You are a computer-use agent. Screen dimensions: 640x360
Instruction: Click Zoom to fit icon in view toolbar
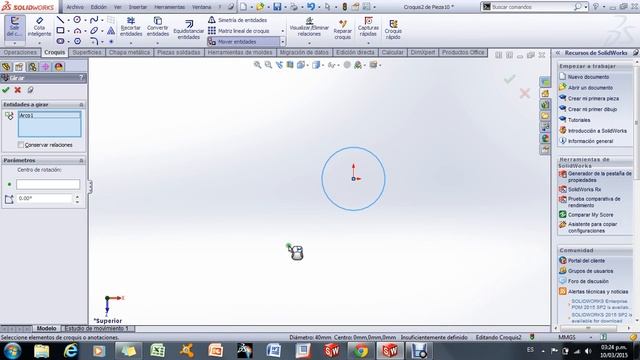click(257, 65)
